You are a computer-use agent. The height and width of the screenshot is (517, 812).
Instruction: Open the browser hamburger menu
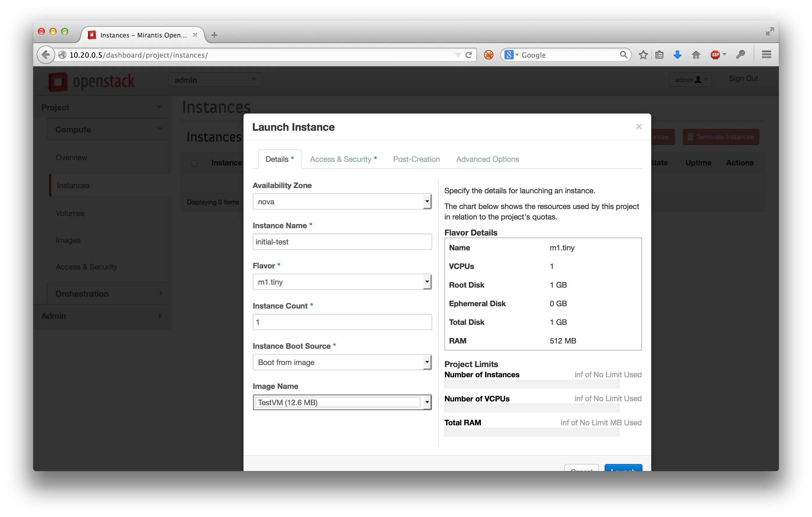pyautogui.click(x=767, y=55)
